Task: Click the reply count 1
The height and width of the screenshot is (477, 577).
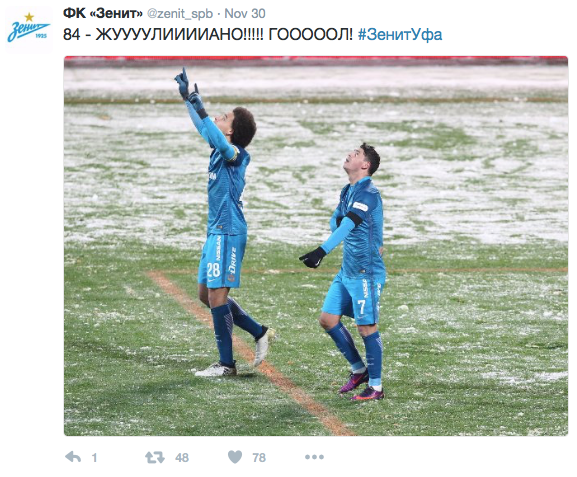Action: pyautogui.click(x=95, y=457)
